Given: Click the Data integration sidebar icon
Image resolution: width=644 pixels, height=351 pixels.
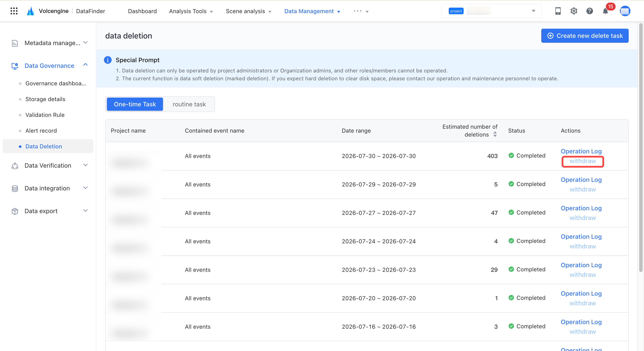Looking at the screenshot, I should point(15,188).
